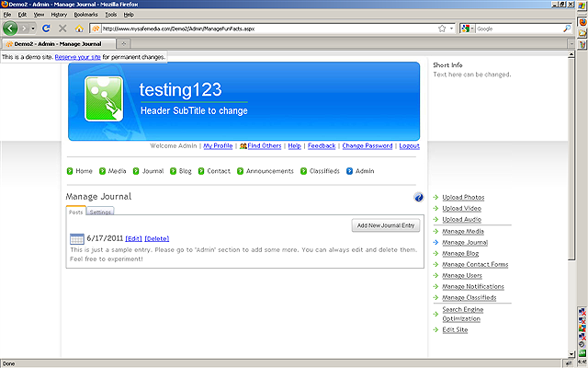
Task: Open the Manage Users link in sidebar
Action: tap(461, 275)
